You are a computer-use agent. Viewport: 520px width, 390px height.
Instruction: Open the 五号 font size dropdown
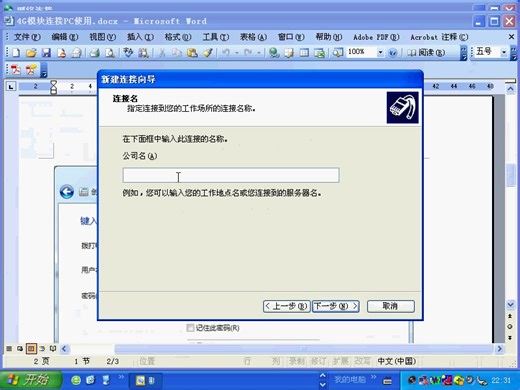tap(504, 52)
